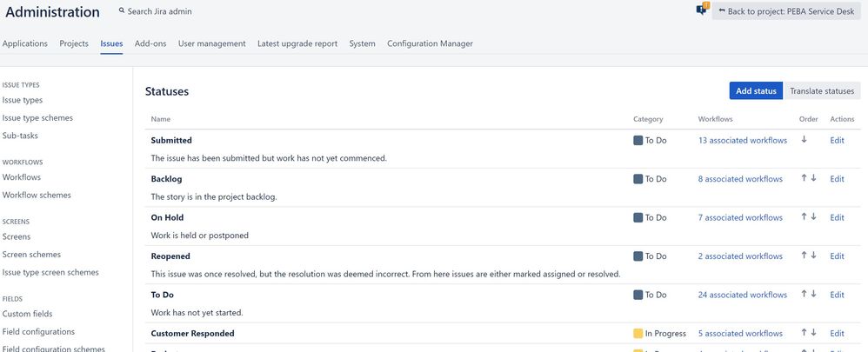Go back to project PEBA Service Desk
The image size is (868, 352).
click(786, 11)
